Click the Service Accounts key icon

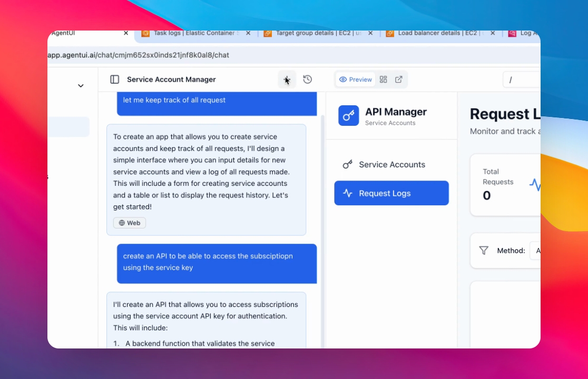click(x=348, y=164)
